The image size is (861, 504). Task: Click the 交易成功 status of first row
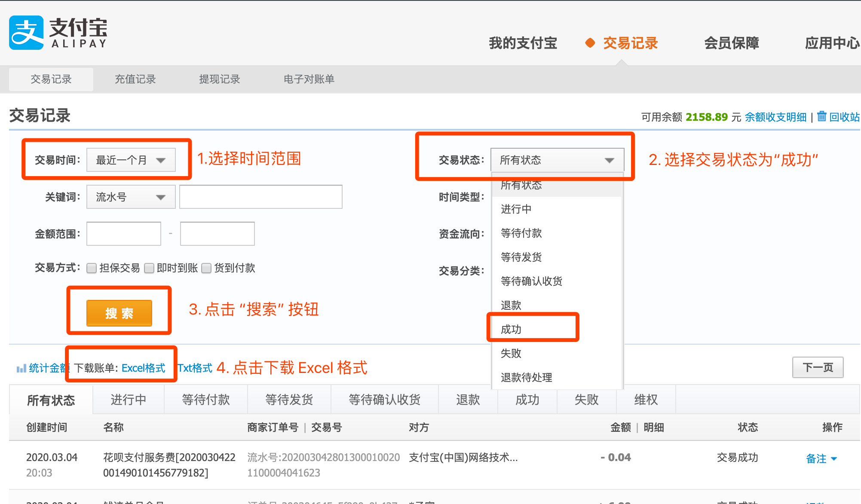pos(737,457)
